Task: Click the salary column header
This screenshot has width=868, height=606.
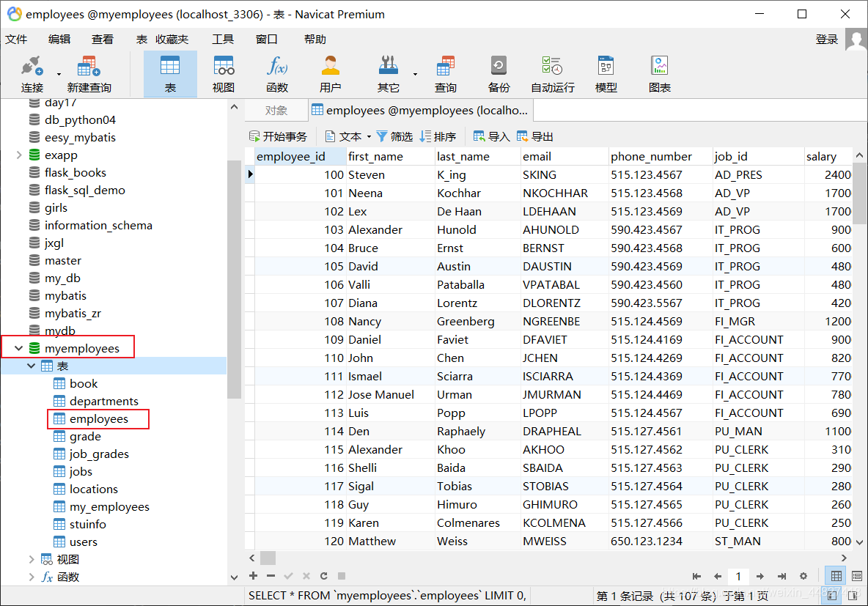Action: [828, 157]
